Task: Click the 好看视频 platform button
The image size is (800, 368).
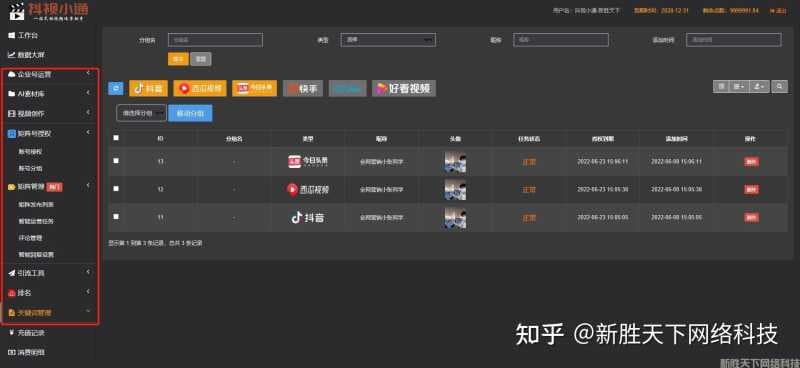Action: point(404,88)
